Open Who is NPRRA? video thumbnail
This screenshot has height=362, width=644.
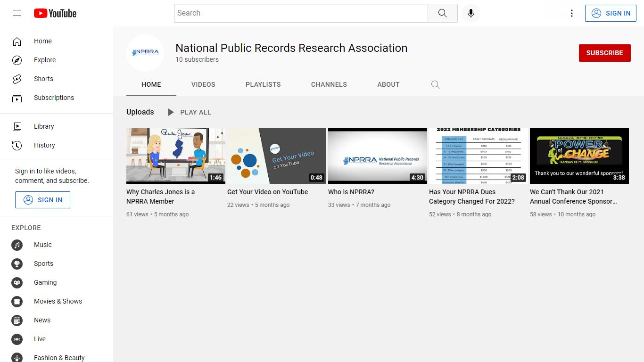378,156
